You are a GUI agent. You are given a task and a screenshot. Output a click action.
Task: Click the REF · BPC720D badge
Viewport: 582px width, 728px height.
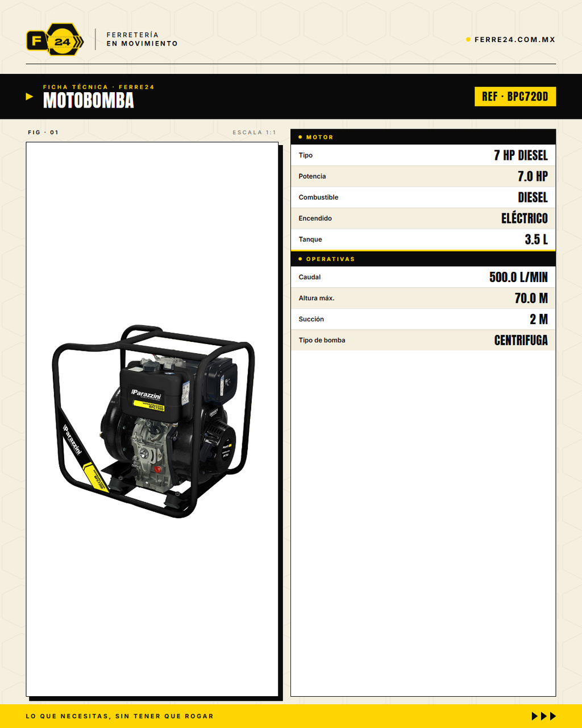(515, 97)
